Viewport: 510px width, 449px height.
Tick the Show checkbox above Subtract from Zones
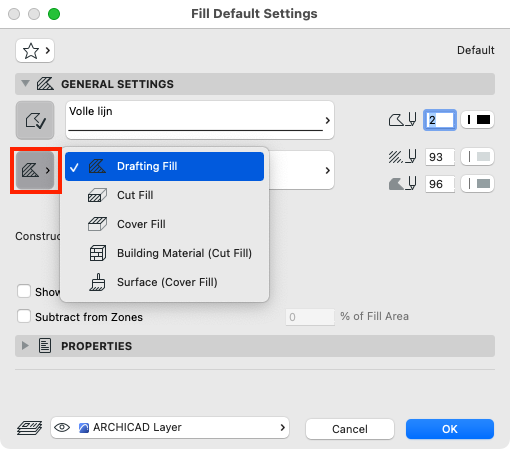(x=24, y=291)
